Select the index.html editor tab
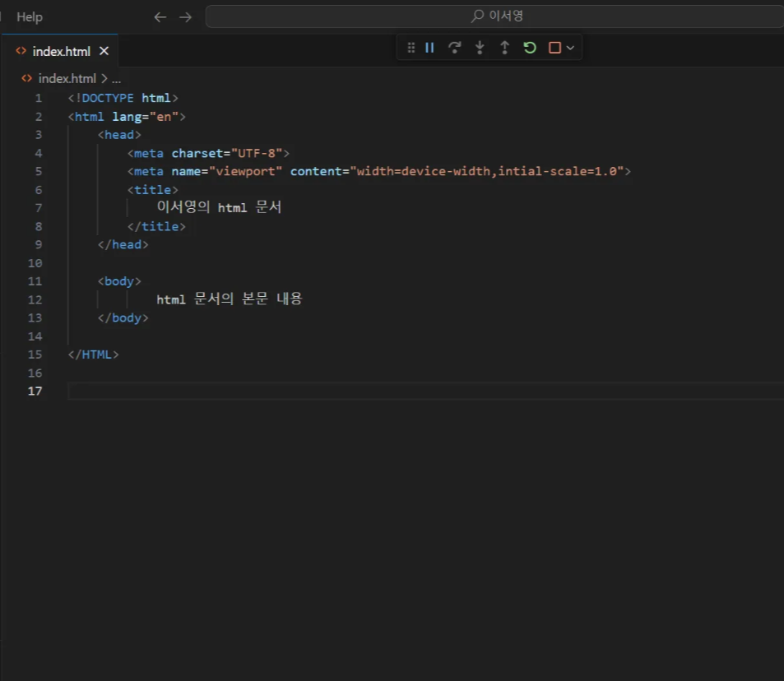784x681 pixels. (61, 51)
